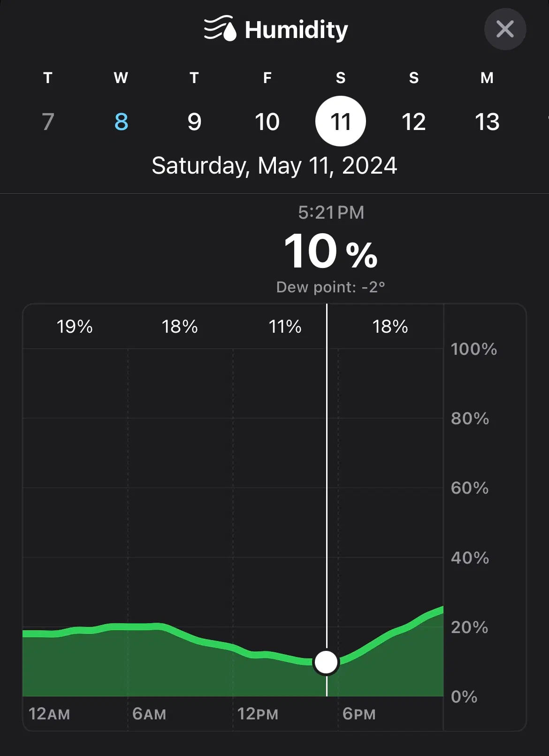Show Monday the 13th forecast

[487, 122]
